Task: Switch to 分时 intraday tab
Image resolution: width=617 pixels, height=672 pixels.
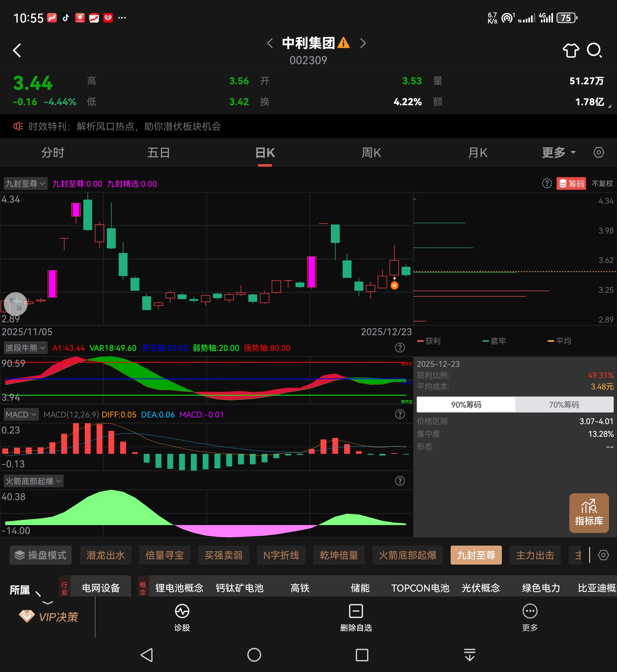Action: (53, 153)
